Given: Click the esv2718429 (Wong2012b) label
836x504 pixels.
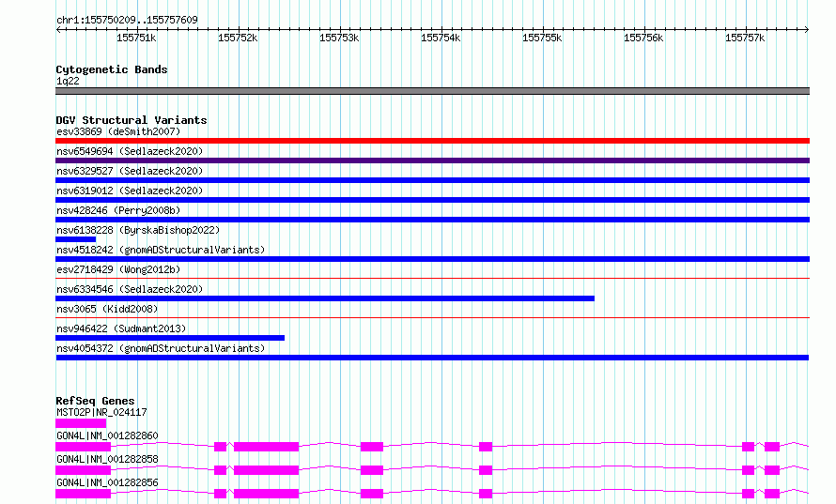Looking at the screenshot, I should (x=118, y=269).
